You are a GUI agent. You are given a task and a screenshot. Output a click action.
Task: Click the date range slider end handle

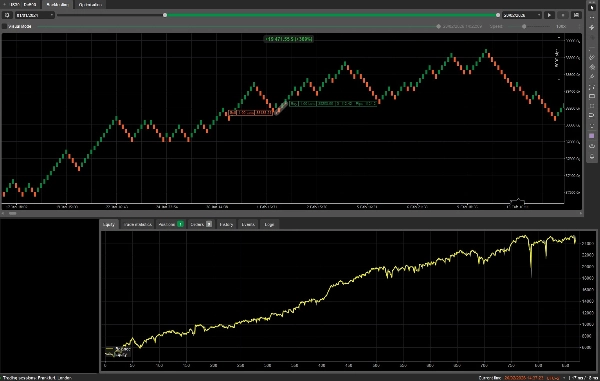pos(498,15)
